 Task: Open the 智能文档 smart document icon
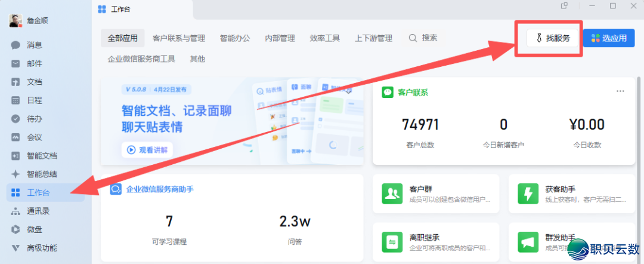click(16, 156)
